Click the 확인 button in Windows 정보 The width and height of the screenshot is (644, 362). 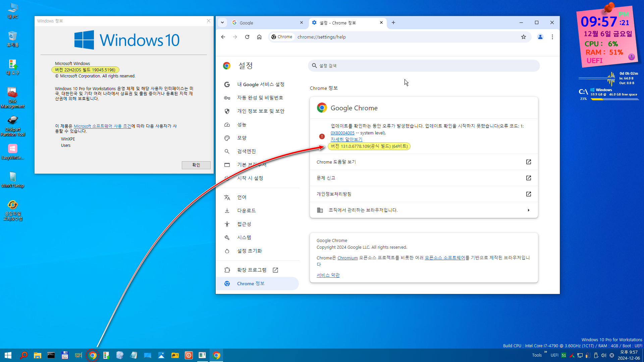point(196,165)
